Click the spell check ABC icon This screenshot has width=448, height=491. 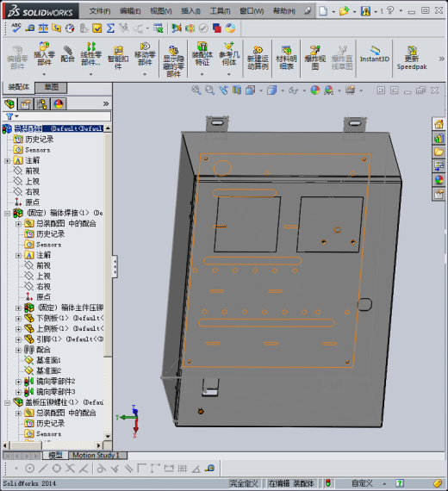click(16, 28)
